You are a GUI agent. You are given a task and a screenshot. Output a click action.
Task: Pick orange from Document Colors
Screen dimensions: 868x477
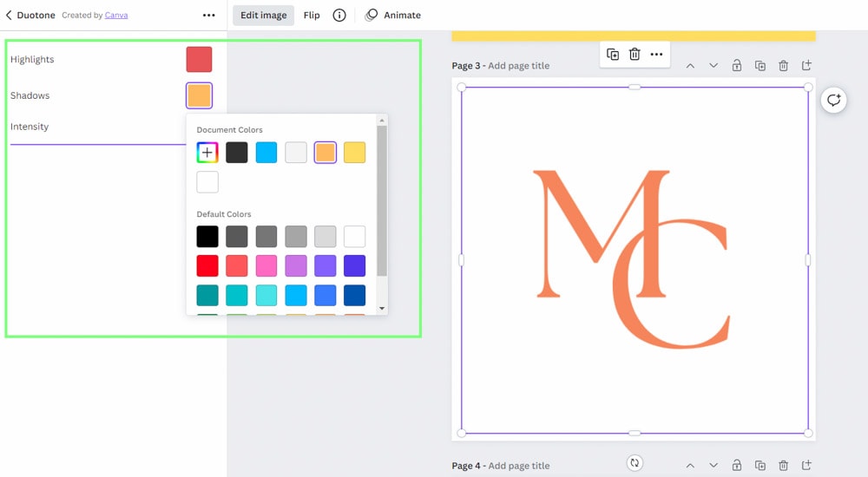325,153
